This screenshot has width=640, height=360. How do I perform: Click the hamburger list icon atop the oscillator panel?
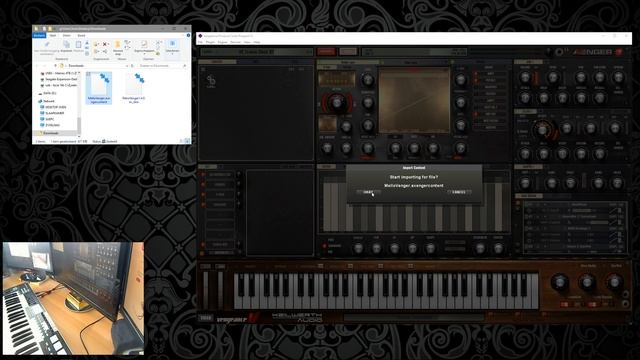click(x=203, y=69)
